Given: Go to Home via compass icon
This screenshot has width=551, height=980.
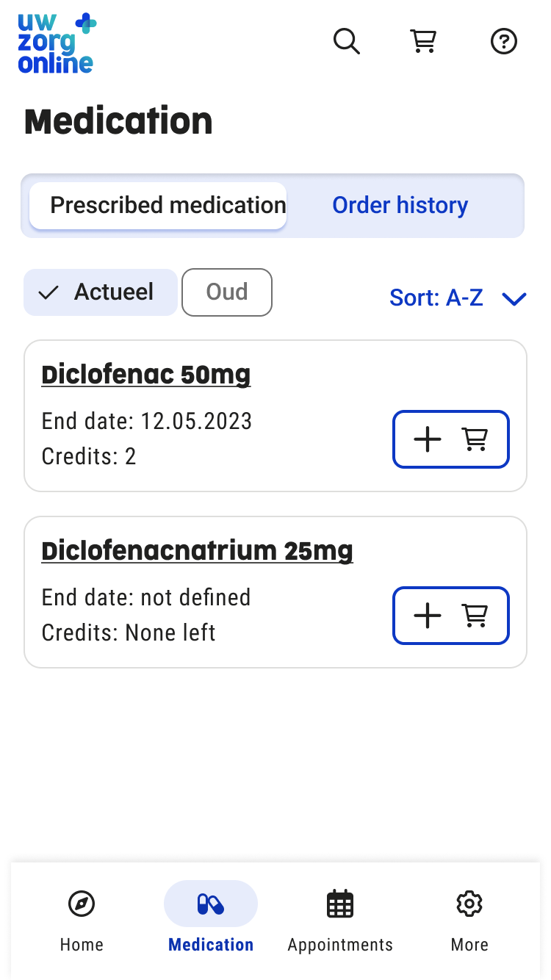Looking at the screenshot, I should (x=82, y=904).
